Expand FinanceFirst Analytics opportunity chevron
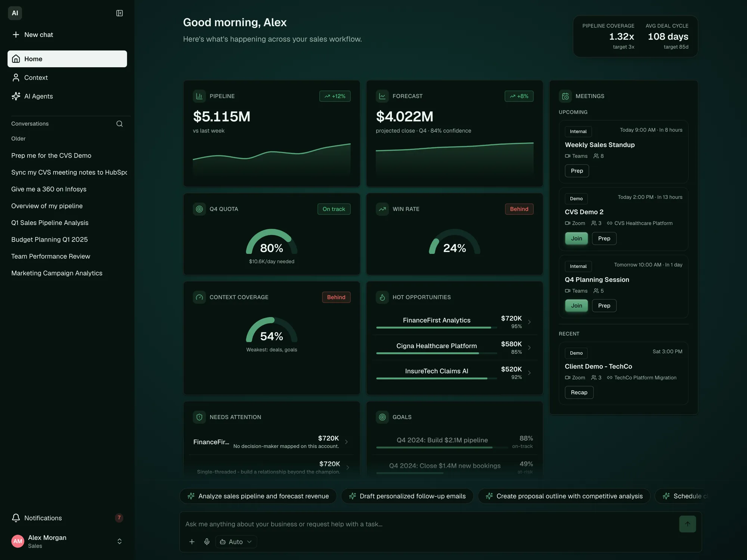Viewport: 747px width, 560px height. 529,322
